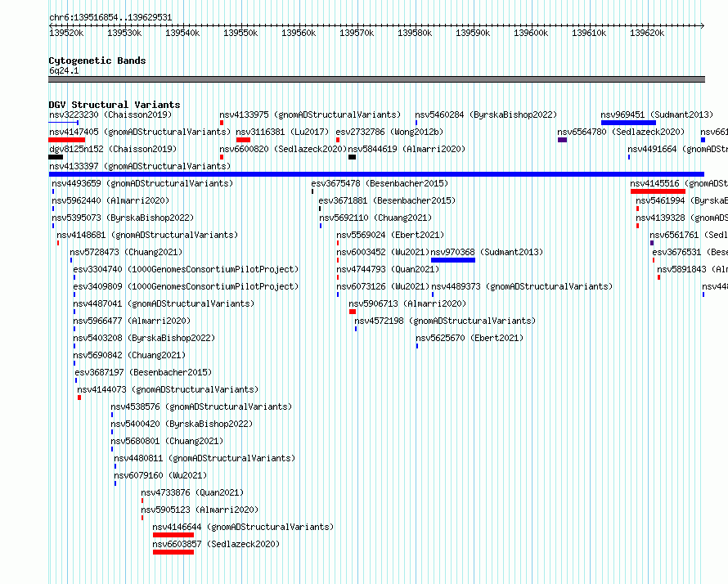The width and height of the screenshot is (728, 584).
Task: Click nsv6564780 (Sedlazeck2020) label
Action: pyautogui.click(x=621, y=132)
